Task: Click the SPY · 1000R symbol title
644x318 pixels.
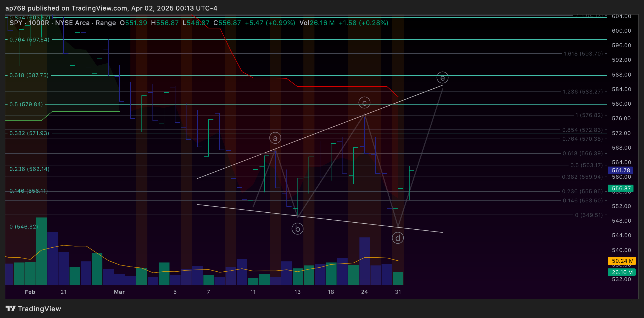Action: click(x=29, y=23)
